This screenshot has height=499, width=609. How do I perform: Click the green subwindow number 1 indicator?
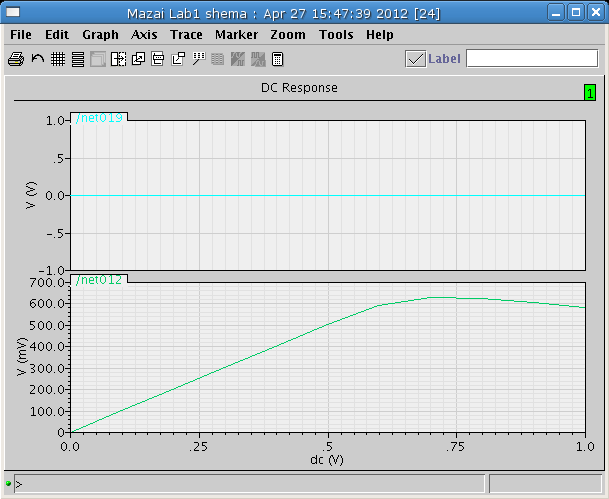(x=590, y=92)
